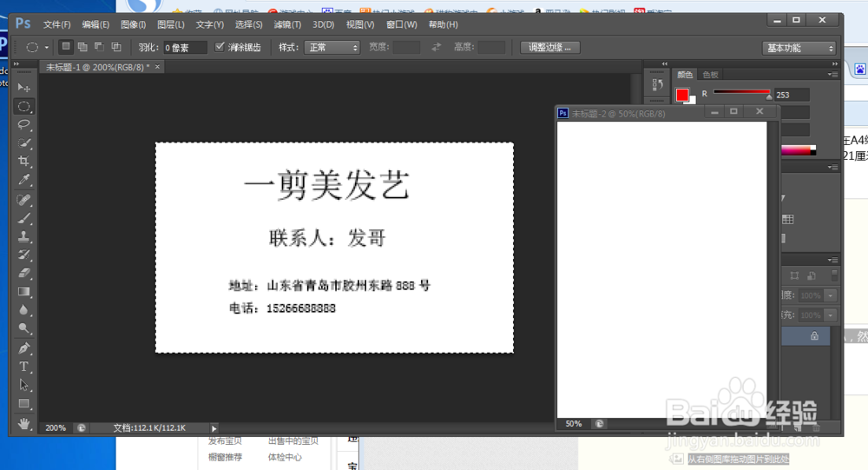Select the Pen tool
Image resolution: width=868 pixels, height=470 pixels.
click(x=23, y=348)
